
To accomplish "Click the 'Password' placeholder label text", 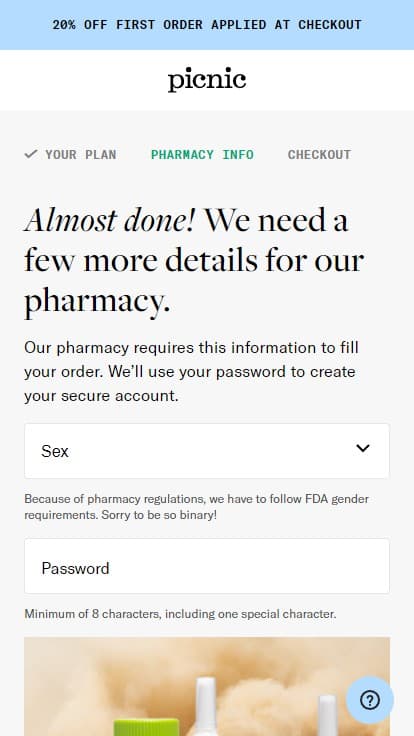I will (76, 568).
